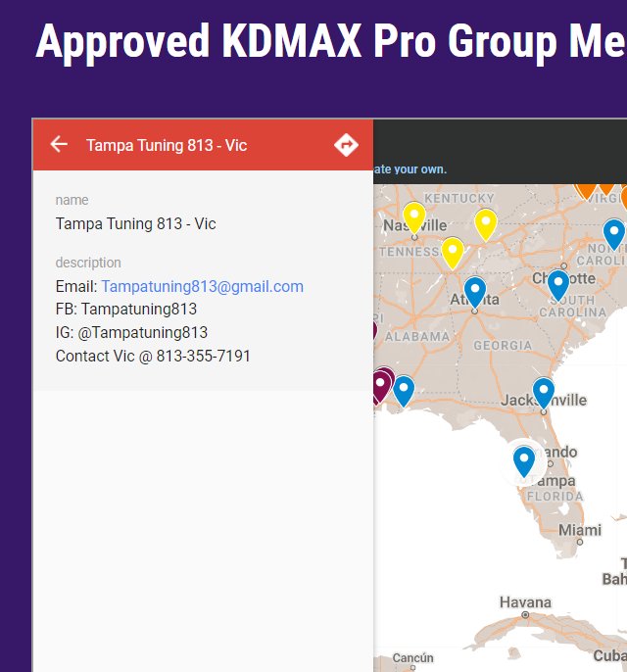Click the orange pin near Virginia label
The height and width of the screenshot is (672, 627).
[586, 191]
